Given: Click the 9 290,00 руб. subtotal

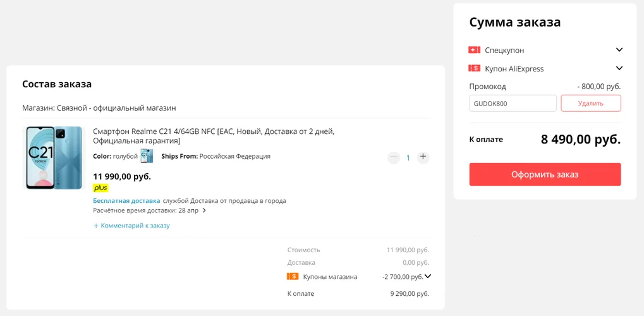Looking at the screenshot, I should point(410,294).
